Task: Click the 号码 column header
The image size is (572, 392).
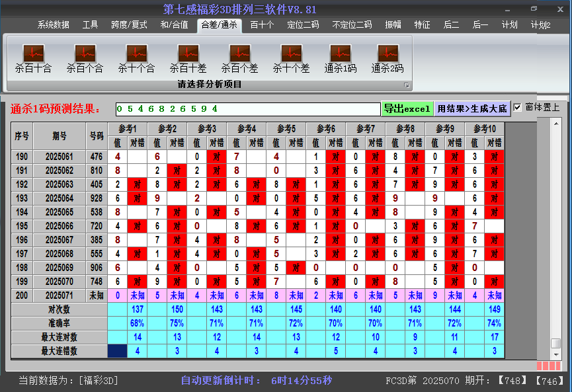Action: 97,136
